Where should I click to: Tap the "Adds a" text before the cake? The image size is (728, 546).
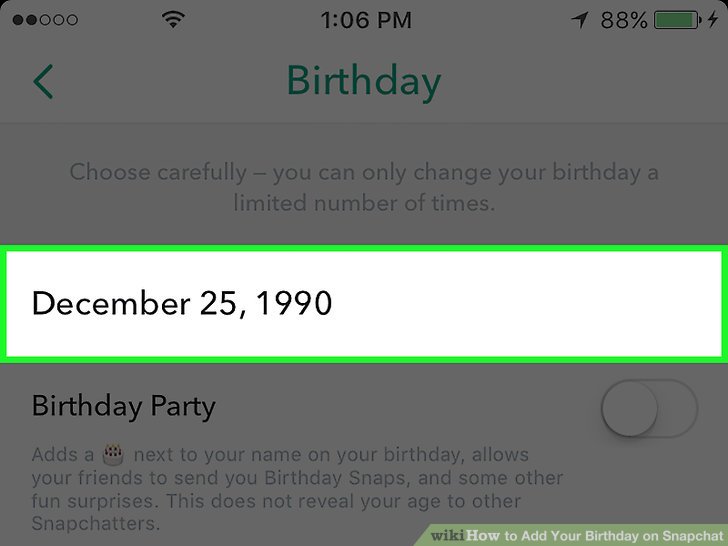pos(65,455)
